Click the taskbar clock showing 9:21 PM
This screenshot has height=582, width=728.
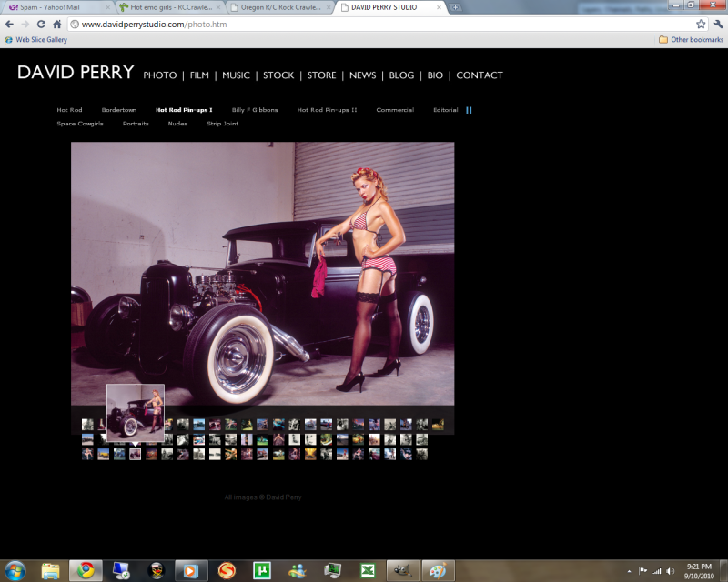[x=699, y=571]
